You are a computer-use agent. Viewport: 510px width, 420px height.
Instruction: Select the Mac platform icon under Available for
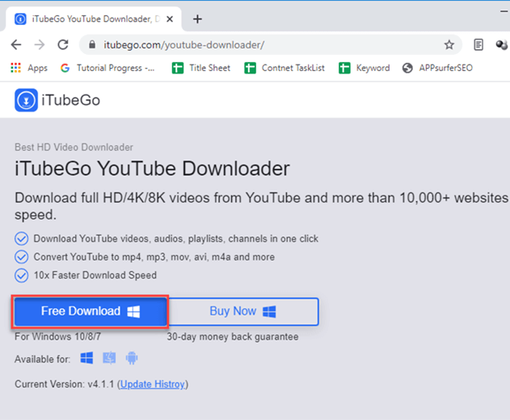pyautogui.click(x=109, y=359)
